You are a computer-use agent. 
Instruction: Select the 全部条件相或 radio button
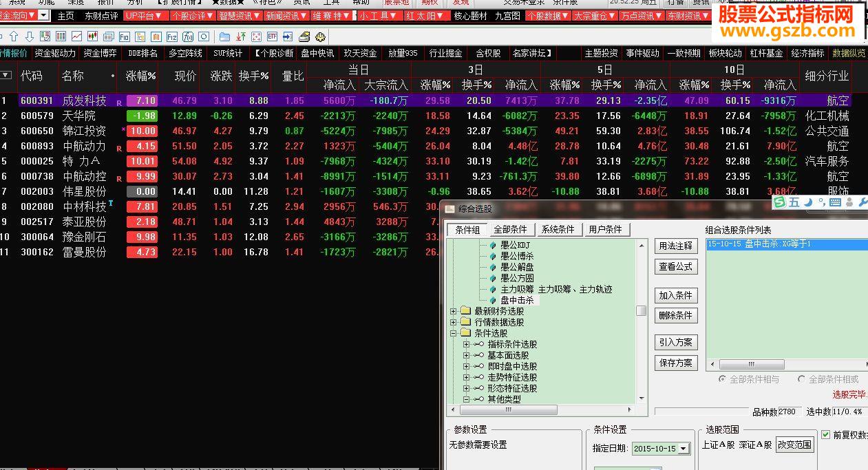(801, 379)
